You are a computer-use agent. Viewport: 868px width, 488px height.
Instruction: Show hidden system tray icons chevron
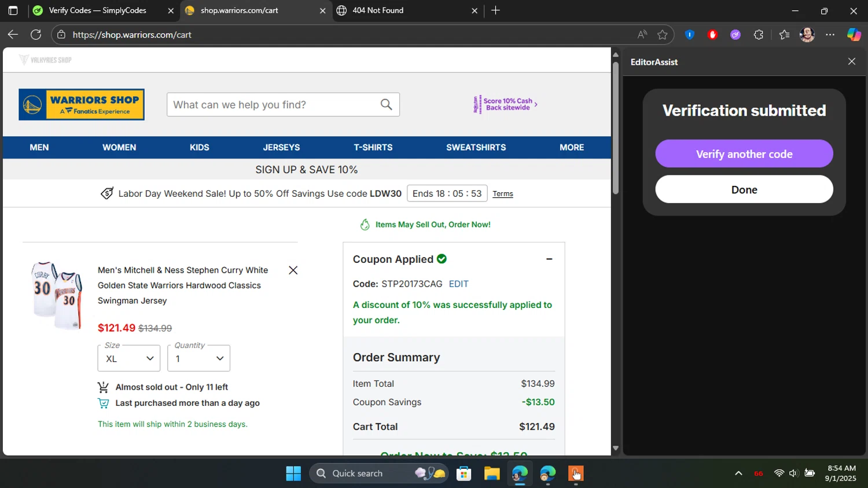(738, 474)
